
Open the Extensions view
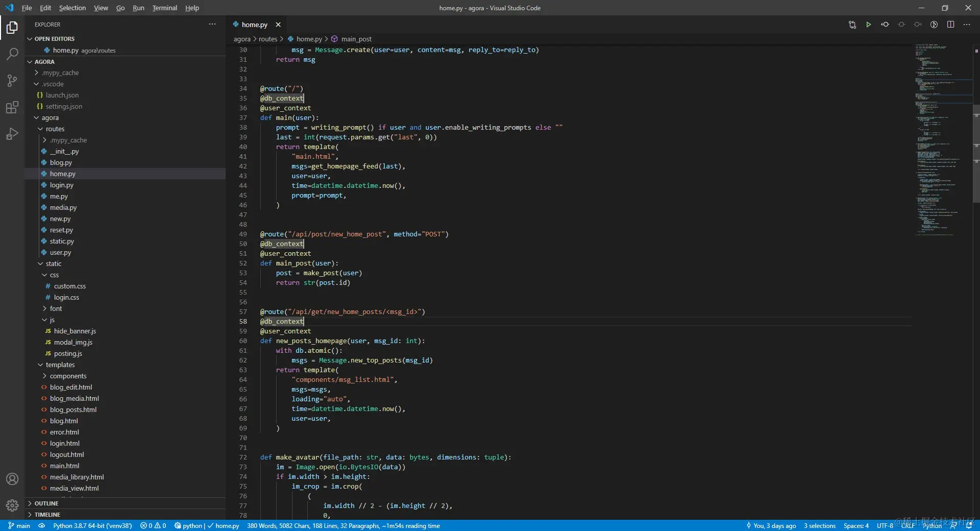coord(12,107)
